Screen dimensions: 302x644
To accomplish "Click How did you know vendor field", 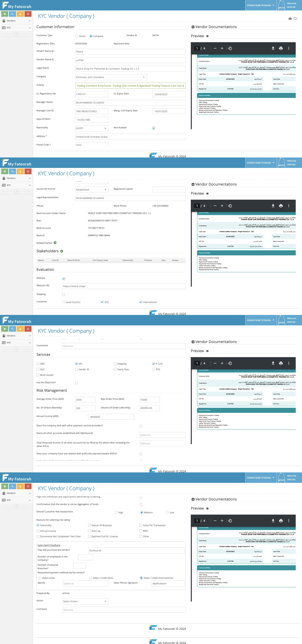I will 136,550.
